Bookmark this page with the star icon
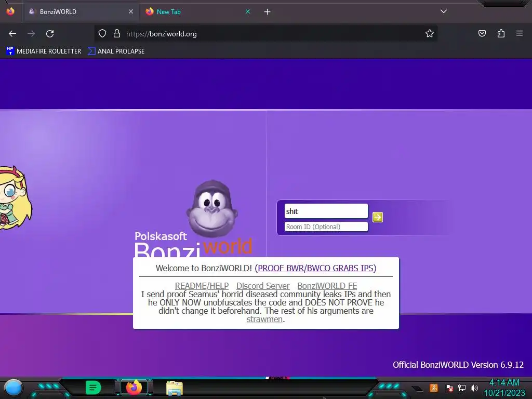This screenshot has width=532, height=399. tap(430, 33)
